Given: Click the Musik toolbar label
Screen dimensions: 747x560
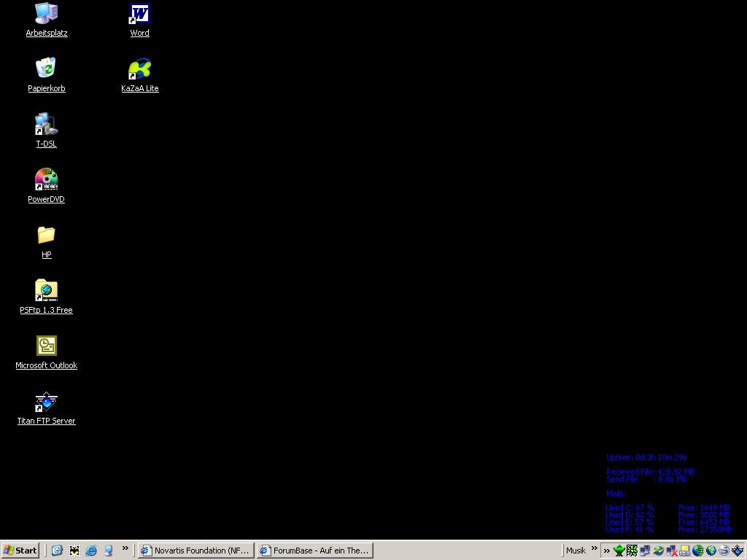Looking at the screenshot, I should [x=576, y=551].
